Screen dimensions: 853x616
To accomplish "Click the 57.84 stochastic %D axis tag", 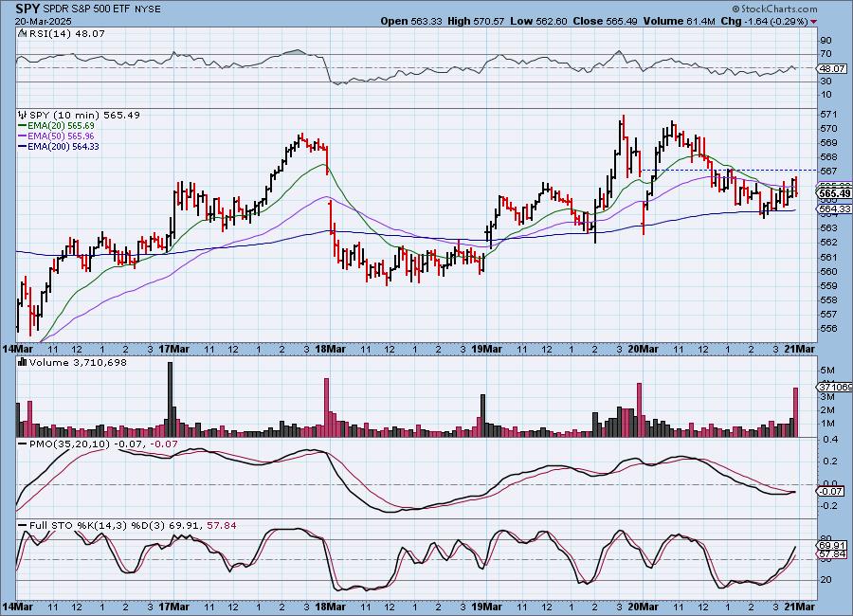I will click(832, 554).
